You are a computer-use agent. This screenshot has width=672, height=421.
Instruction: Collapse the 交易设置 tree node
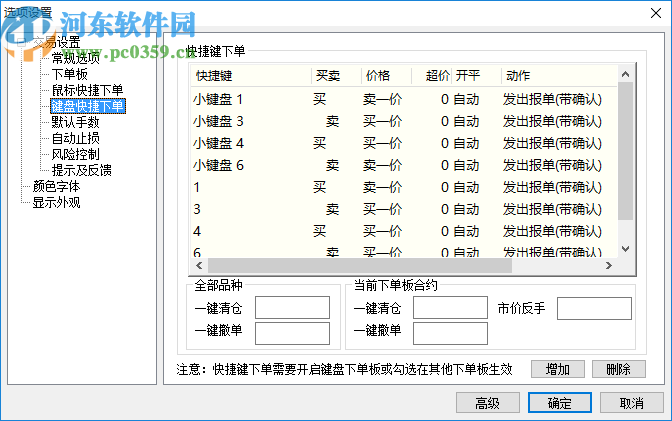[x=21, y=42]
